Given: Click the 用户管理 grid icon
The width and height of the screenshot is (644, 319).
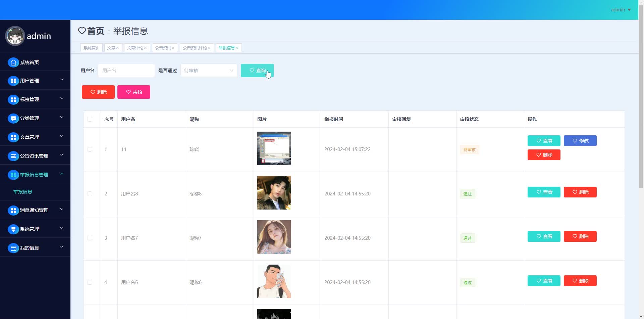Looking at the screenshot, I should [x=13, y=81].
